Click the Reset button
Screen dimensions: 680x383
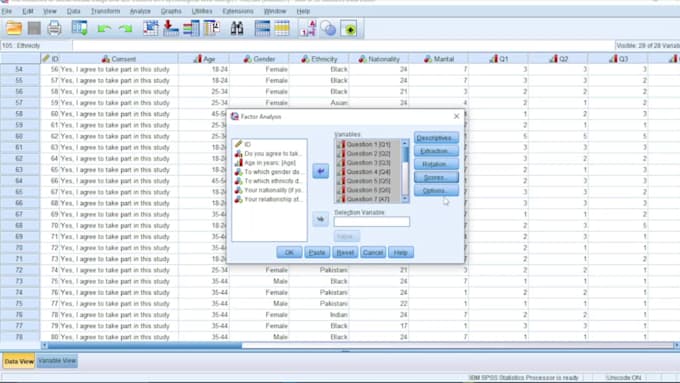pyautogui.click(x=345, y=252)
